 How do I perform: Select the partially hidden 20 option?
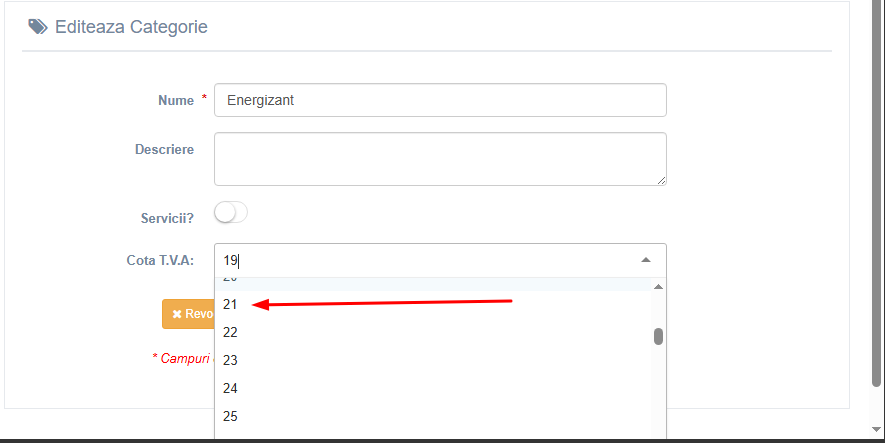(433, 284)
